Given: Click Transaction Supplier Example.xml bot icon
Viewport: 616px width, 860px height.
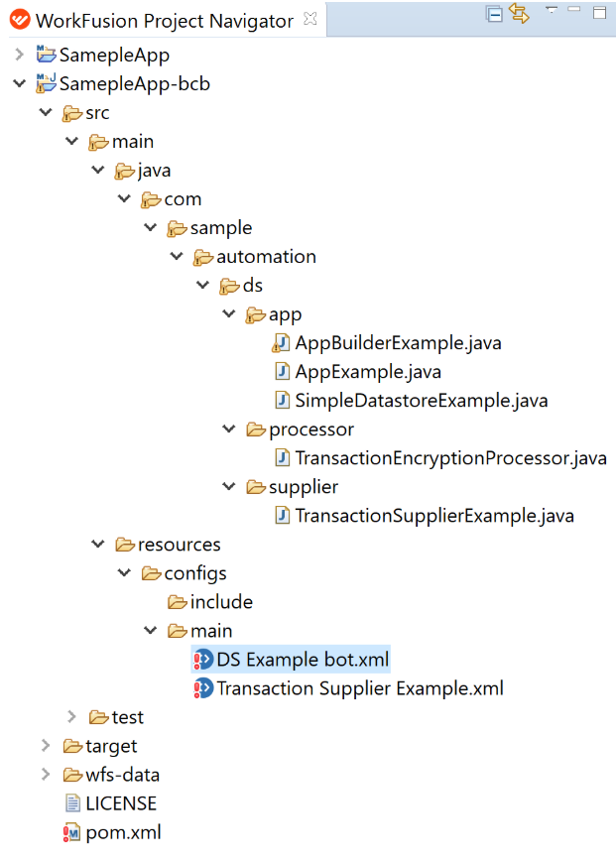Looking at the screenshot, I should tap(203, 688).
